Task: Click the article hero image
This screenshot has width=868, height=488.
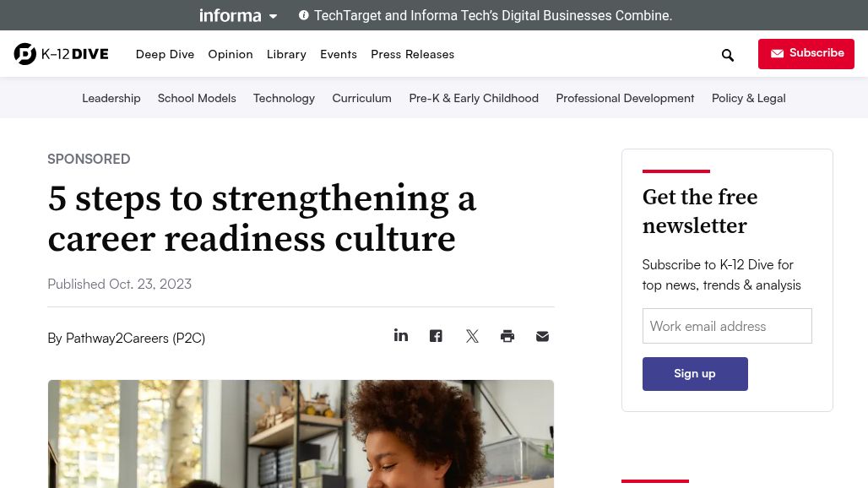Action: point(301,433)
